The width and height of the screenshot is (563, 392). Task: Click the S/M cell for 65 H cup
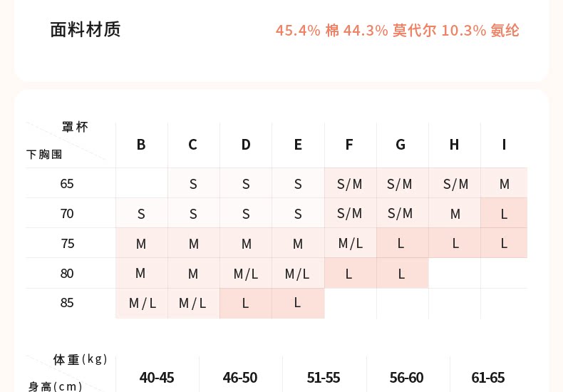(455, 184)
